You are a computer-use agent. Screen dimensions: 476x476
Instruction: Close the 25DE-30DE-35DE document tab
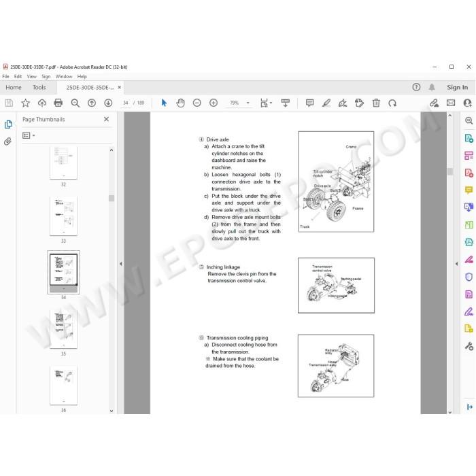pyautogui.click(x=119, y=88)
